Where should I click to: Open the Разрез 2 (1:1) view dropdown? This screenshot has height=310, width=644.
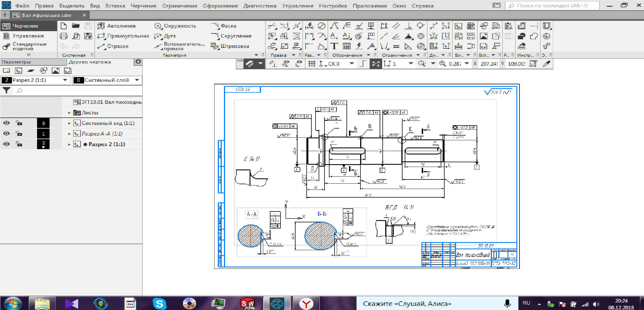click(65, 80)
